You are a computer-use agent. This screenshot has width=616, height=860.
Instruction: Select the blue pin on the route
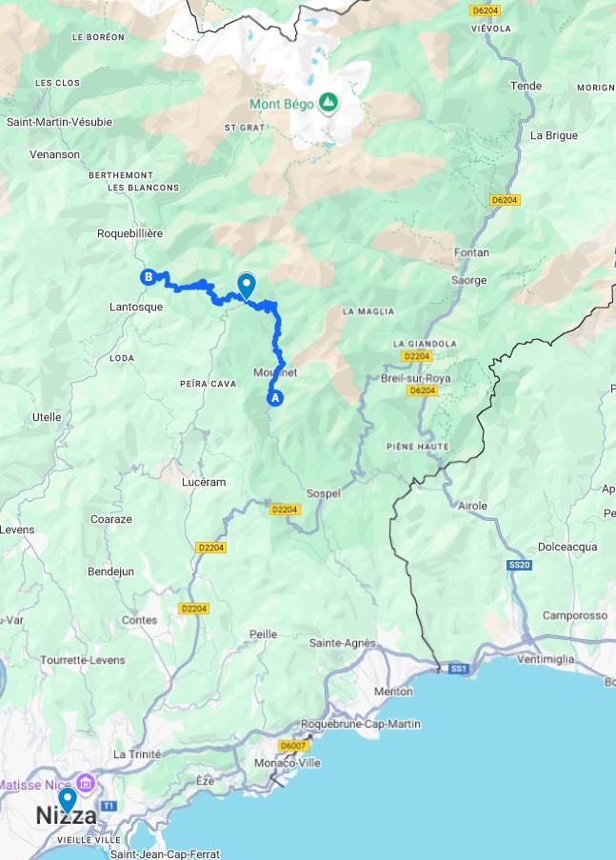tap(247, 286)
